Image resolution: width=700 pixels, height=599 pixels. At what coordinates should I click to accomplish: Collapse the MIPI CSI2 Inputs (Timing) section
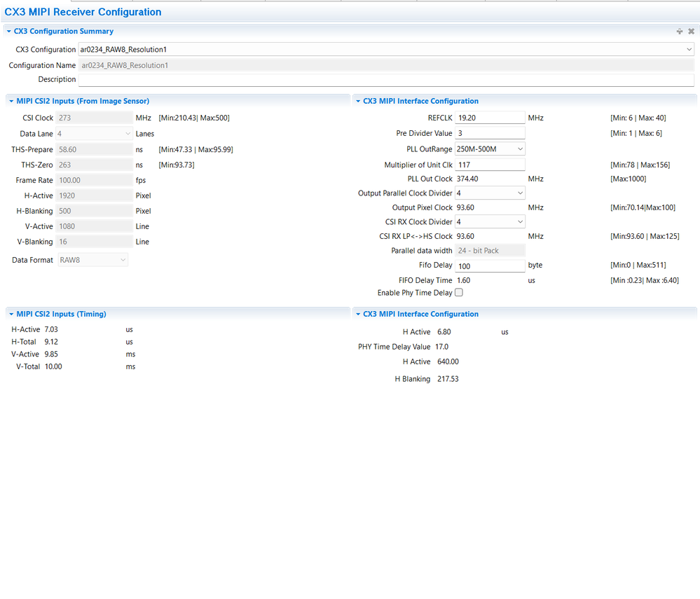[11, 315]
